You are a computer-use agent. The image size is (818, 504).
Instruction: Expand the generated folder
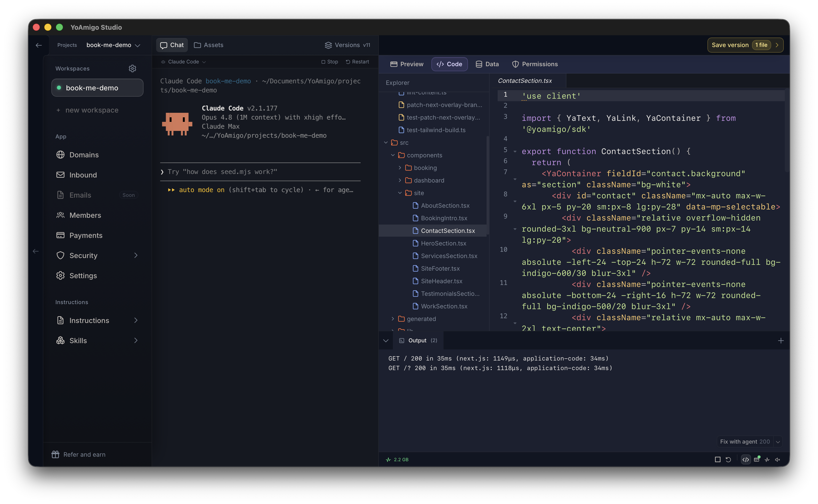(393, 319)
